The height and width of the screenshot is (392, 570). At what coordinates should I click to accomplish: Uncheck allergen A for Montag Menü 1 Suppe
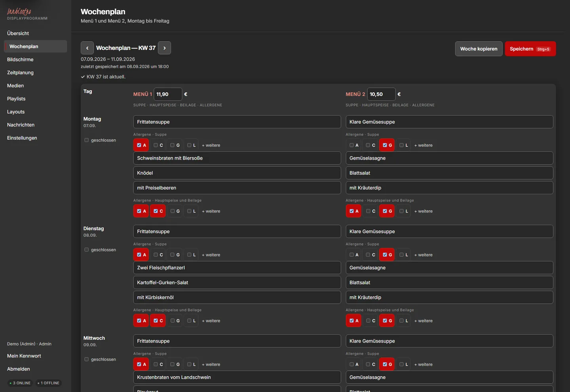[x=141, y=145]
